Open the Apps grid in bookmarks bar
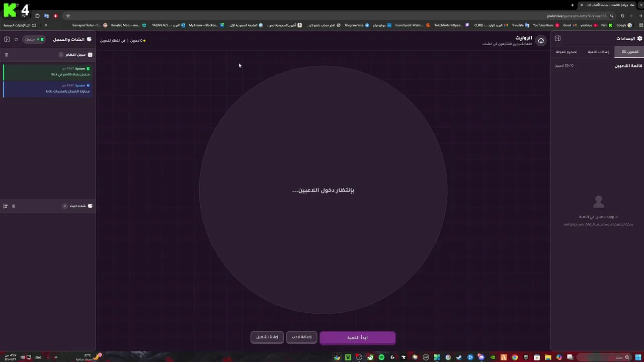644x362 pixels. click(x=640, y=25)
